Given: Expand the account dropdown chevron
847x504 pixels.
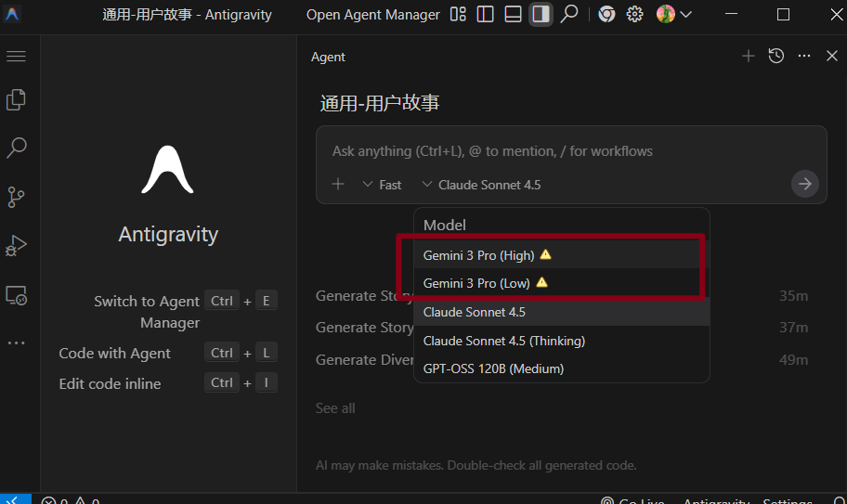Looking at the screenshot, I should coord(686,15).
